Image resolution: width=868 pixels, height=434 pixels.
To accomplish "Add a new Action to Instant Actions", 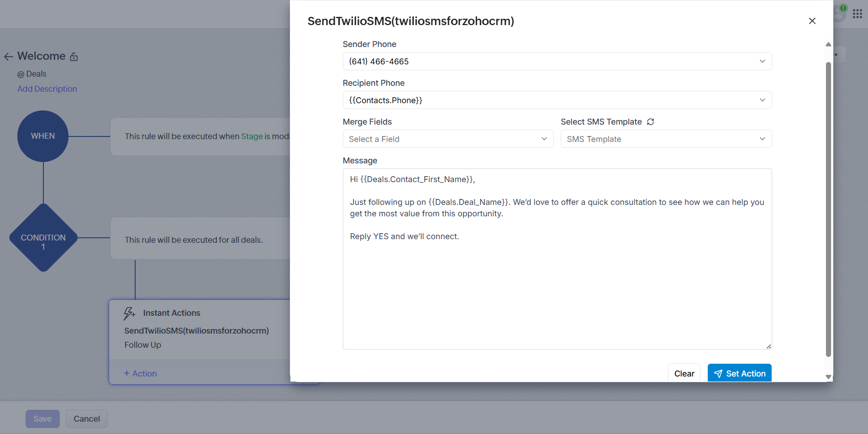I will (x=140, y=373).
